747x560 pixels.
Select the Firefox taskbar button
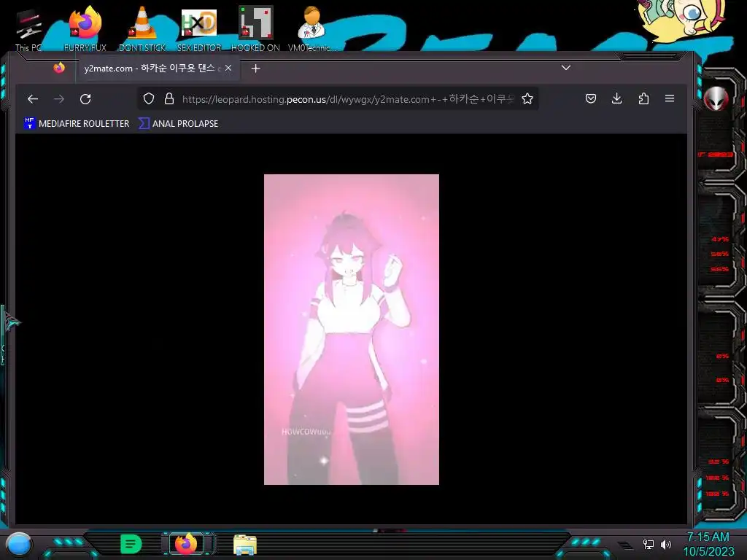click(x=186, y=543)
